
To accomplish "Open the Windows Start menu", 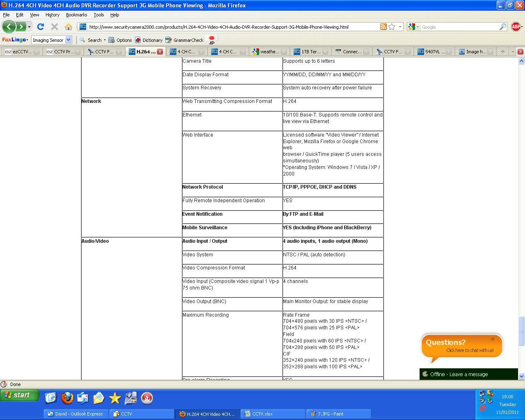I will (20, 395).
